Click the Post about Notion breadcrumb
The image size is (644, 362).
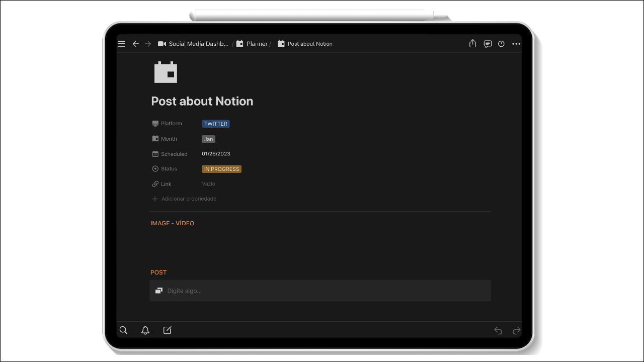[305, 44]
